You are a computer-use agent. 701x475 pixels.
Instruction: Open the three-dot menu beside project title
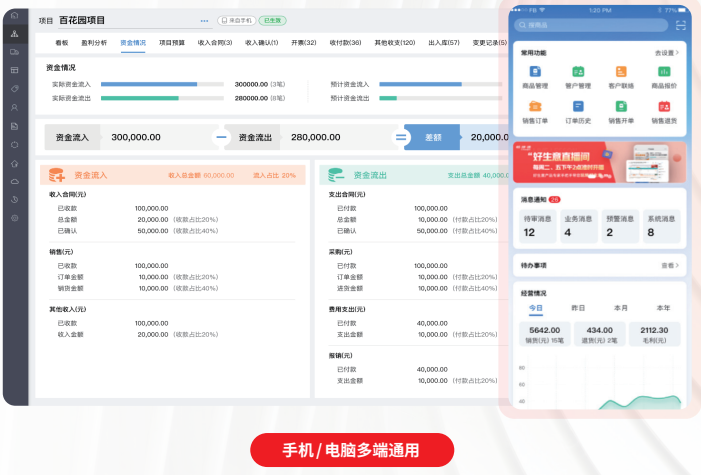205,20
